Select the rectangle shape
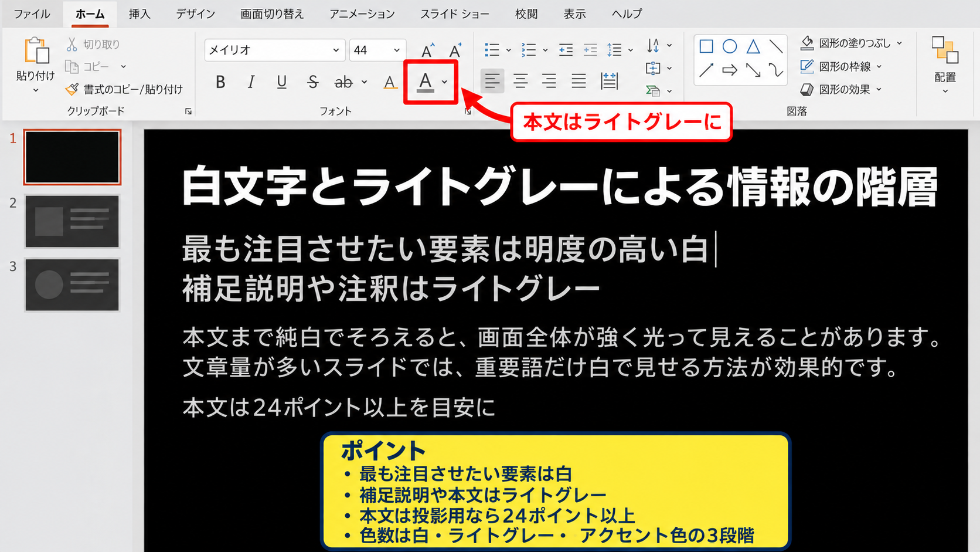Viewport: 980px width, 552px height. (706, 46)
